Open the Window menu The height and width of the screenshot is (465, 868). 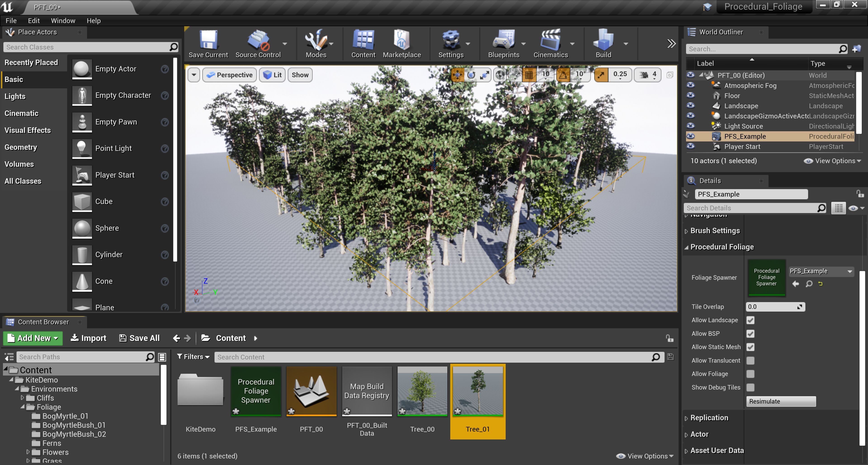(x=63, y=21)
